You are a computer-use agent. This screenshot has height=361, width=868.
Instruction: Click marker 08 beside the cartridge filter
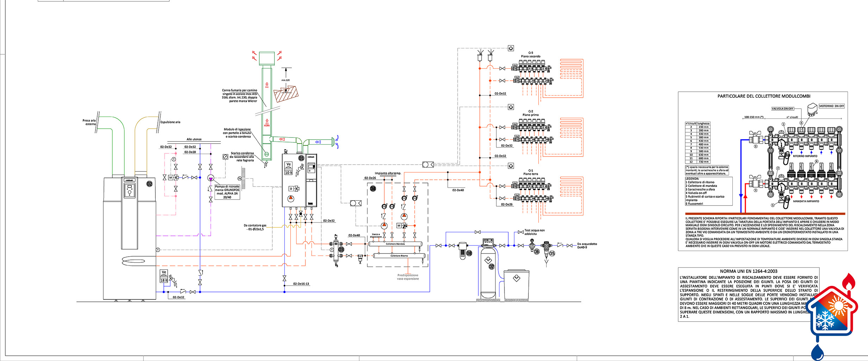tap(469, 253)
